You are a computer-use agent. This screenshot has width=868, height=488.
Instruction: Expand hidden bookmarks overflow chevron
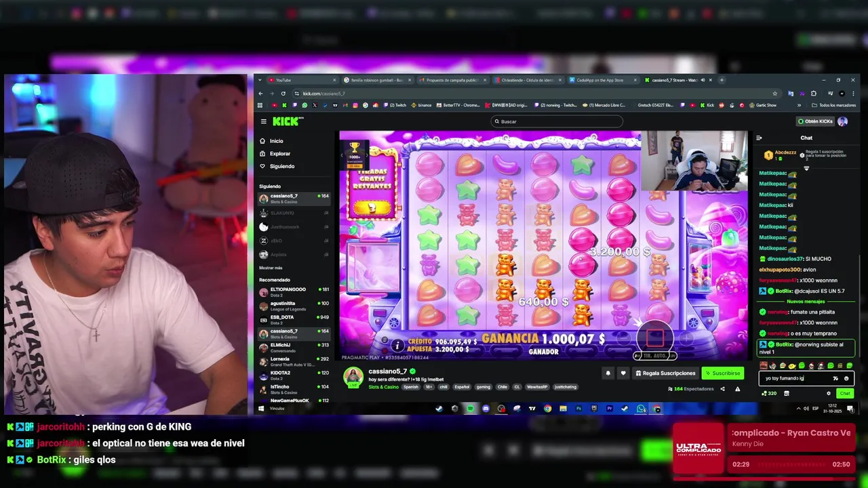pyautogui.click(x=799, y=105)
